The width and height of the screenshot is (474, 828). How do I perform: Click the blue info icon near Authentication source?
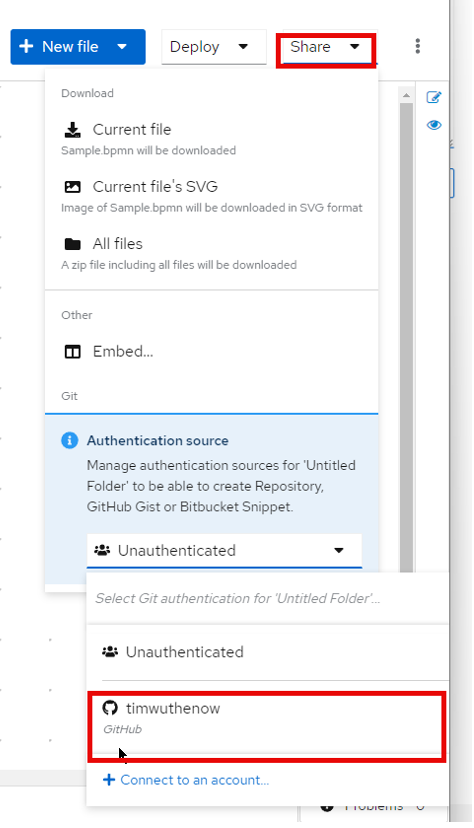click(69, 440)
